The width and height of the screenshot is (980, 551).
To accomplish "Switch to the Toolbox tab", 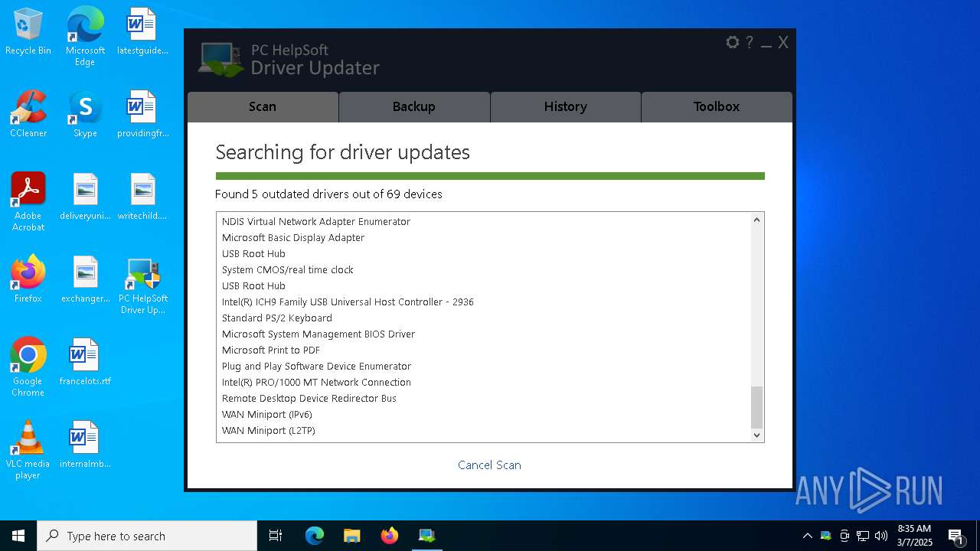I will tap(717, 107).
